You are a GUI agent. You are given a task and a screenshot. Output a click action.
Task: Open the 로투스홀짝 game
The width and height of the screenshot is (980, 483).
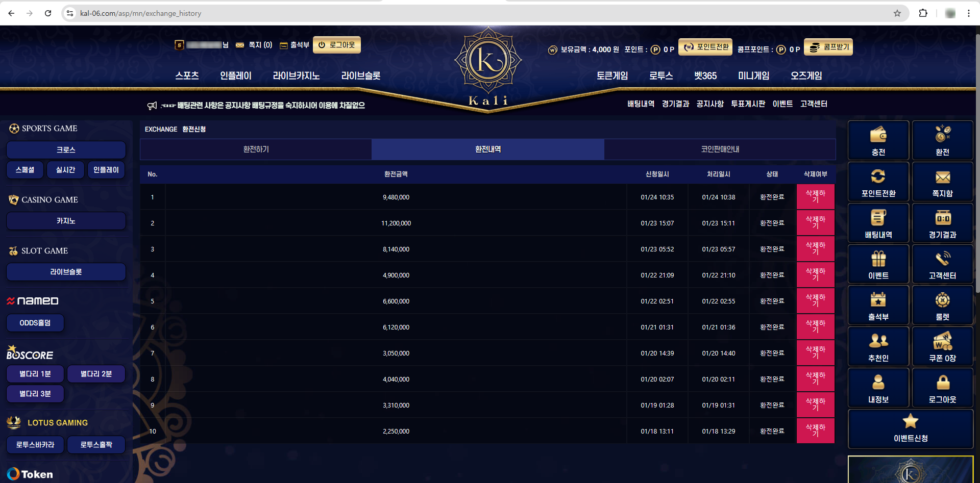tap(96, 445)
